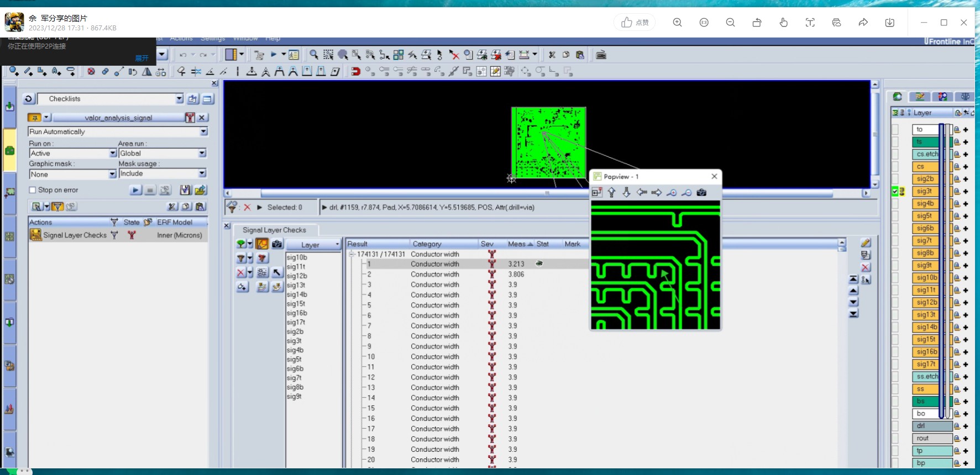Click the pencil edit icon beside results
The image size is (980, 475).
point(866,243)
